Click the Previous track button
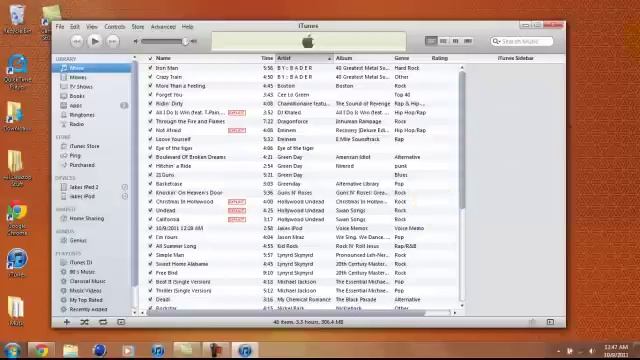This screenshot has height=360, width=640. 76,41
